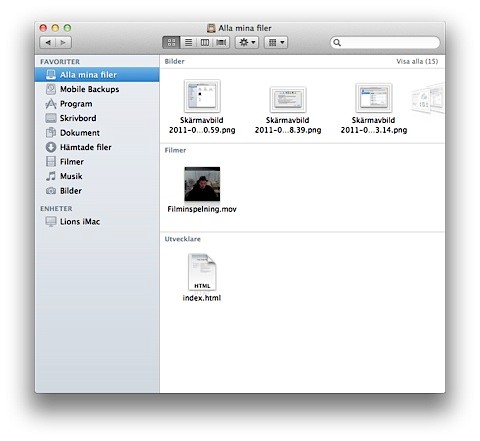Minimize the window with yellow button
Image resolution: width=480 pixels, height=441 pixels.
(x=55, y=28)
